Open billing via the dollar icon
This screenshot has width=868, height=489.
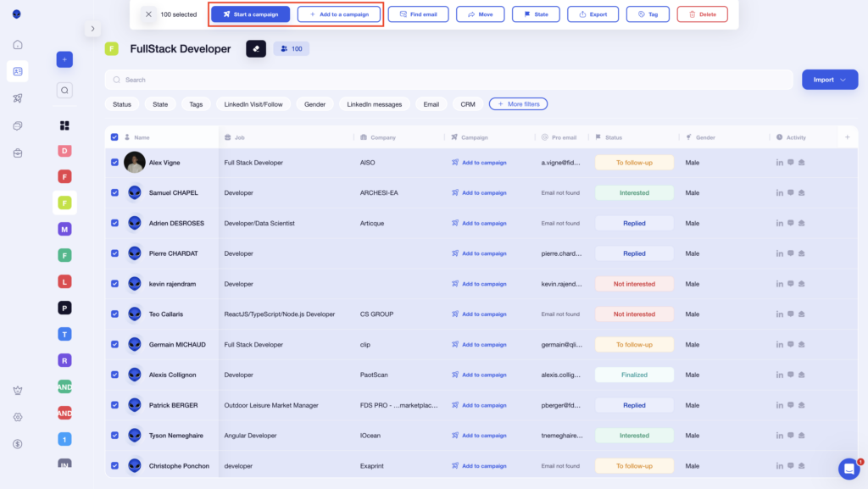18,443
